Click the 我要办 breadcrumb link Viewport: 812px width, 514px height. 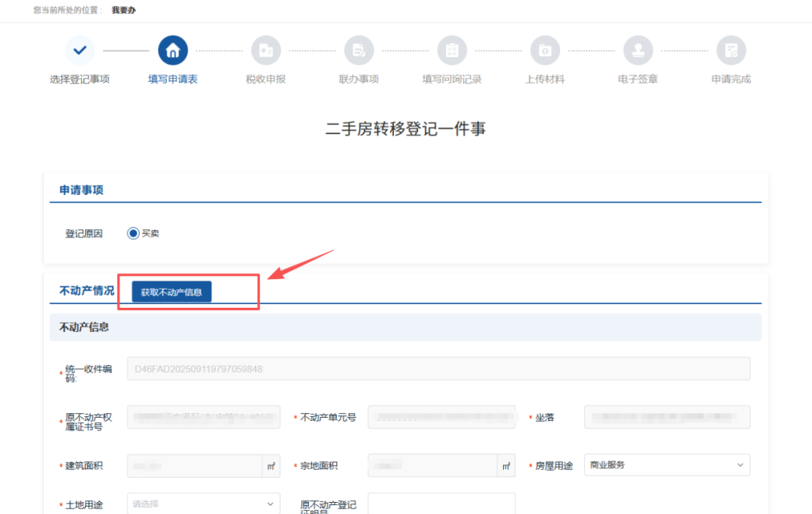pyautogui.click(x=123, y=11)
